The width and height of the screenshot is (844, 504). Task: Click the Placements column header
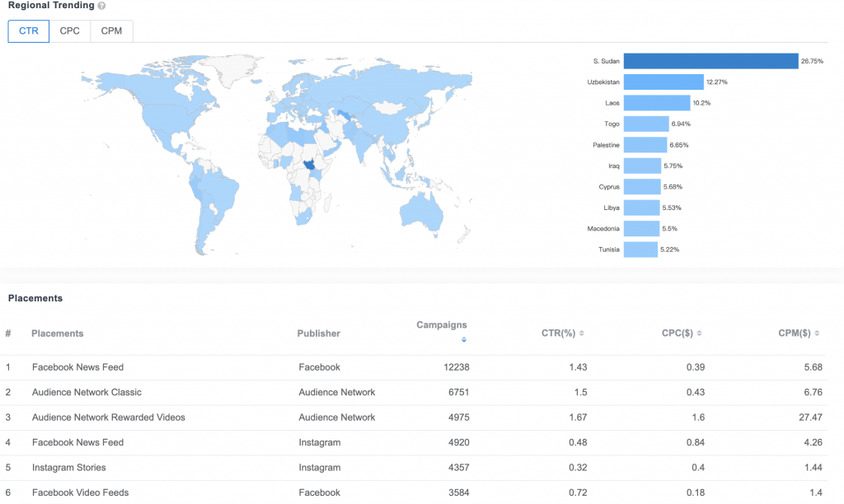click(x=57, y=334)
